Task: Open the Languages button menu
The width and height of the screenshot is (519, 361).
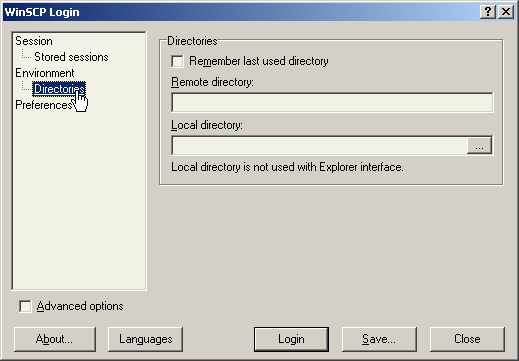Action: 145,339
